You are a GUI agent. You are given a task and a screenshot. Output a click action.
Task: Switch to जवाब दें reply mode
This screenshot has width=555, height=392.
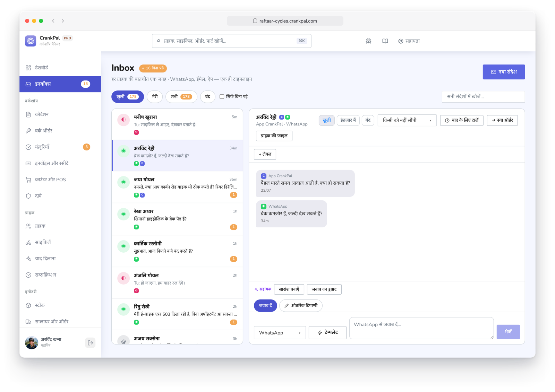(265, 306)
